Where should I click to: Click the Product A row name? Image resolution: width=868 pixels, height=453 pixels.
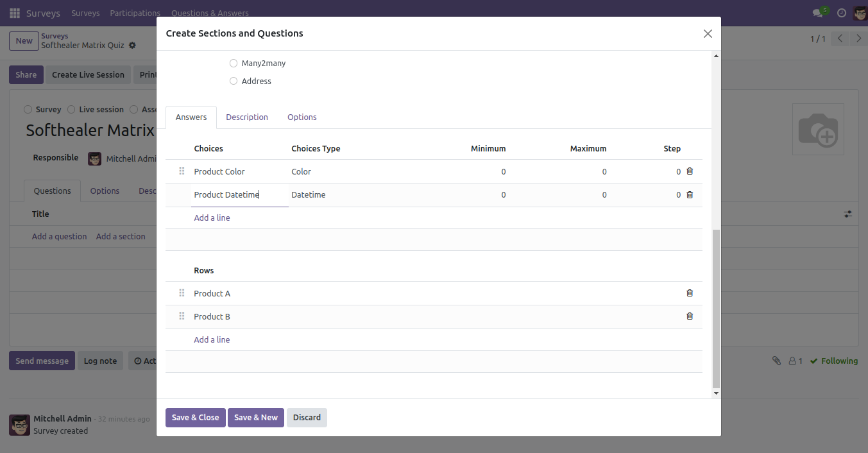[x=212, y=294]
